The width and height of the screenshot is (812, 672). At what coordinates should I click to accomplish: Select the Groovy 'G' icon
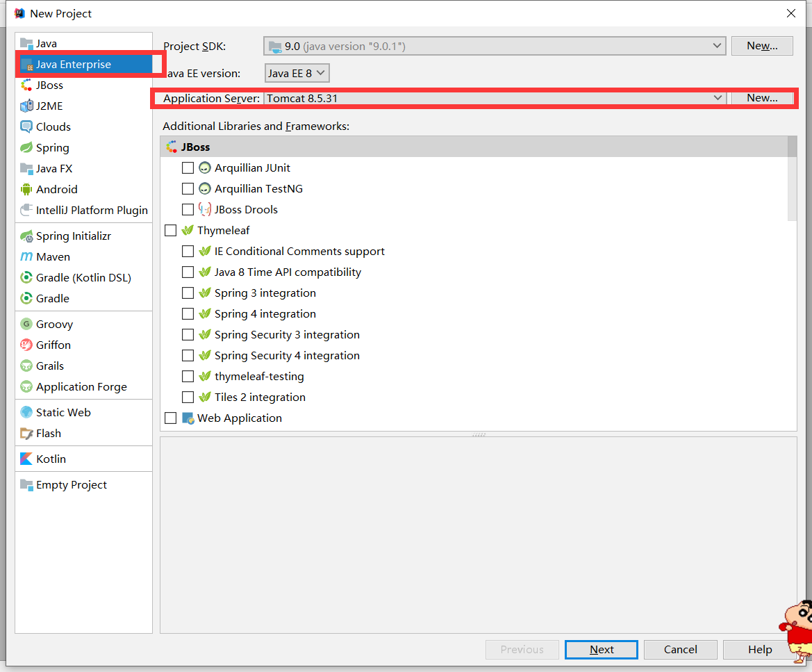[x=26, y=325]
